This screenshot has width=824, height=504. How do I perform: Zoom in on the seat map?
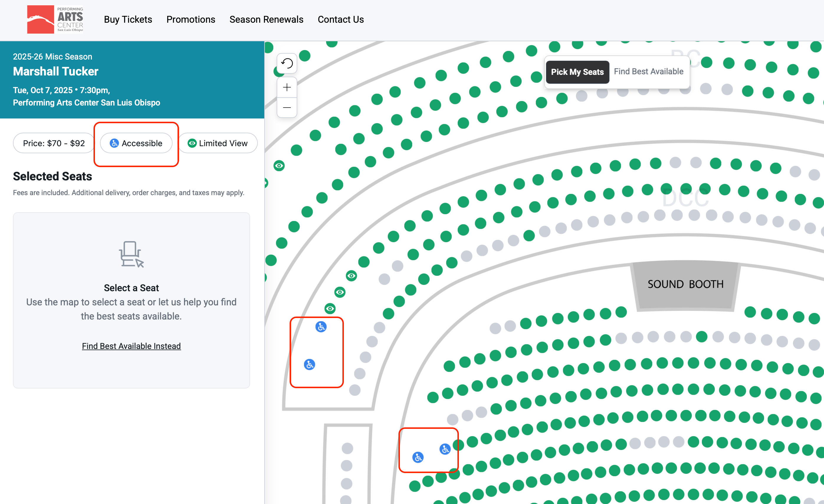[287, 88]
